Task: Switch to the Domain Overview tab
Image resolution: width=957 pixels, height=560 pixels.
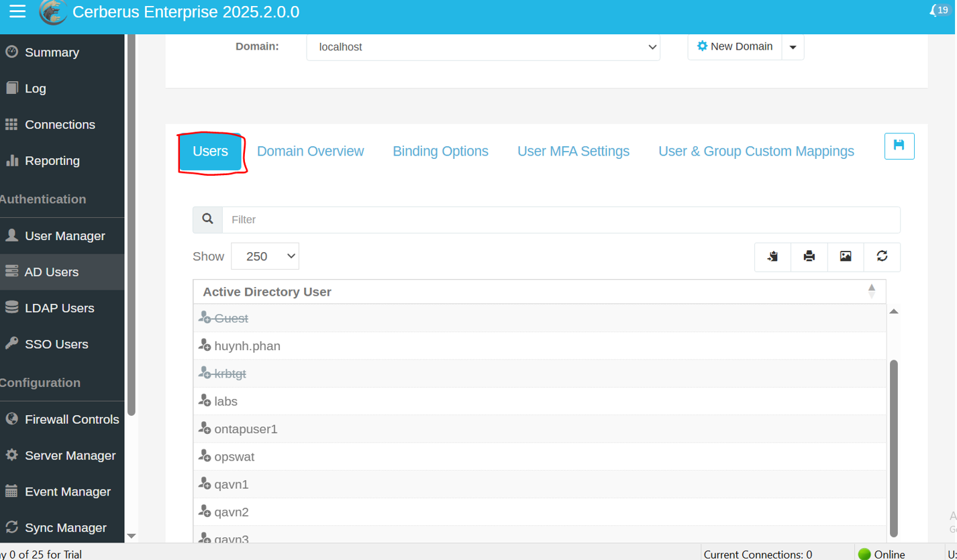Action: pos(310,152)
